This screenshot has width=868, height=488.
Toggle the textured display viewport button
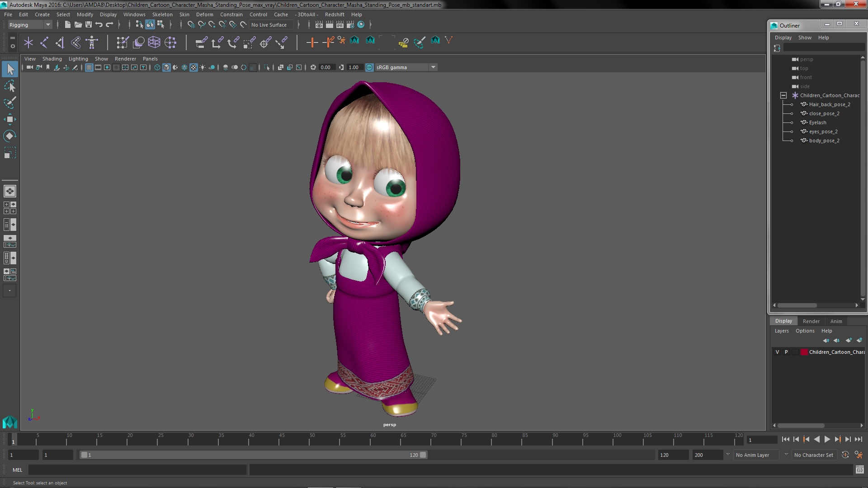point(193,67)
